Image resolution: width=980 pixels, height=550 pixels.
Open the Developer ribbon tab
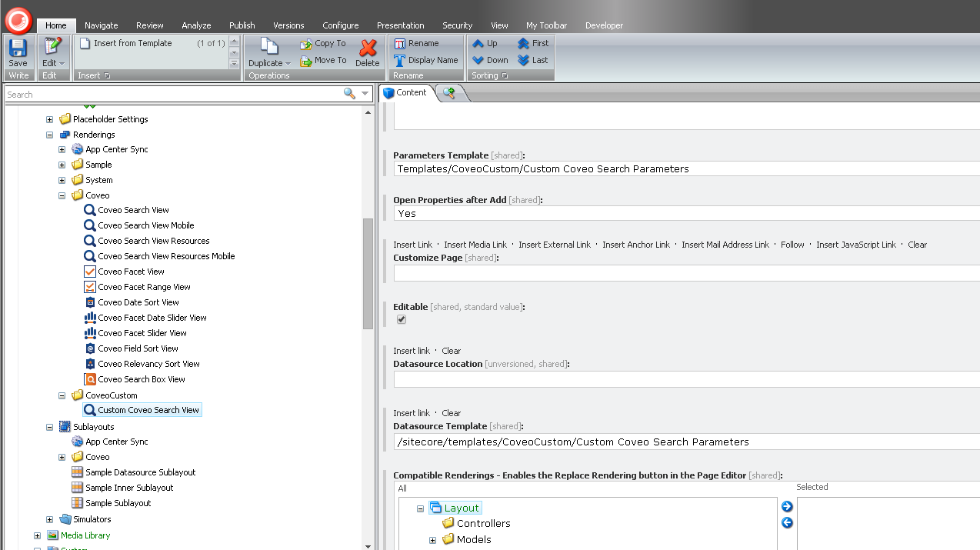coord(604,25)
